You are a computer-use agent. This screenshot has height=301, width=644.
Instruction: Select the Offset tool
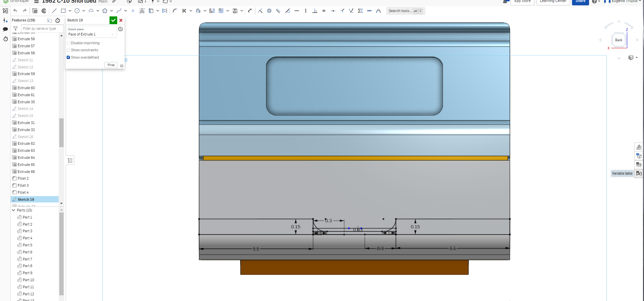(x=198, y=11)
